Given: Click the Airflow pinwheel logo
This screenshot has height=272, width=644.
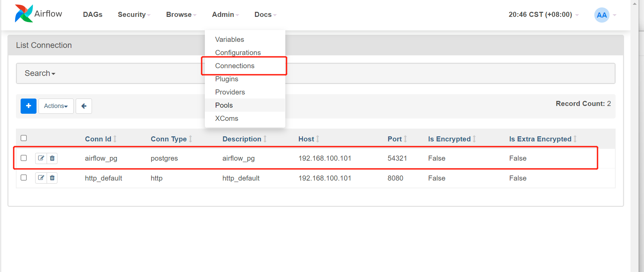Looking at the screenshot, I should coord(24,14).
